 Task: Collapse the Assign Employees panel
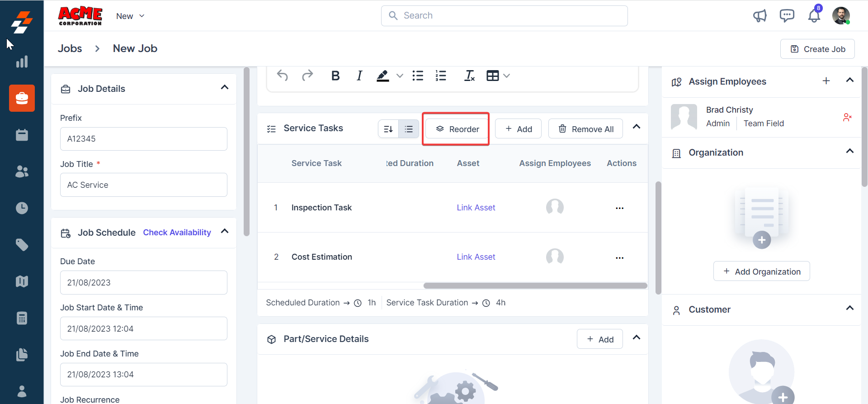850,80
